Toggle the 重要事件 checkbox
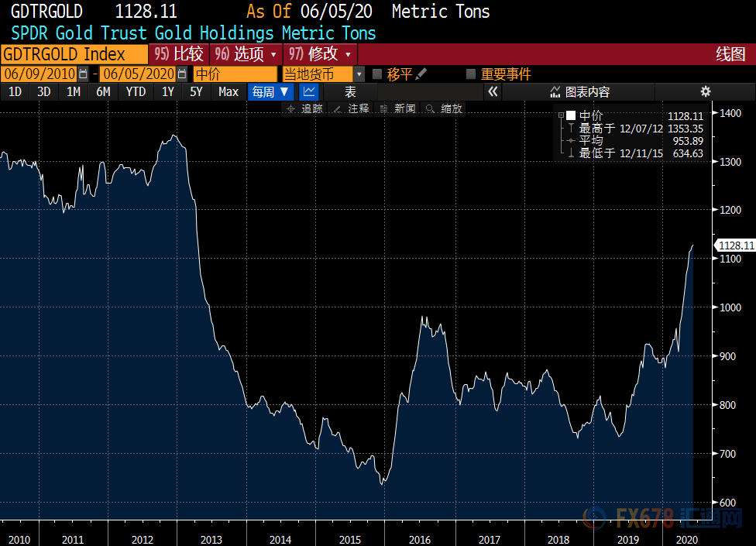Image resolution: width=756 pixels, height=546 pixels. [471, 74]
